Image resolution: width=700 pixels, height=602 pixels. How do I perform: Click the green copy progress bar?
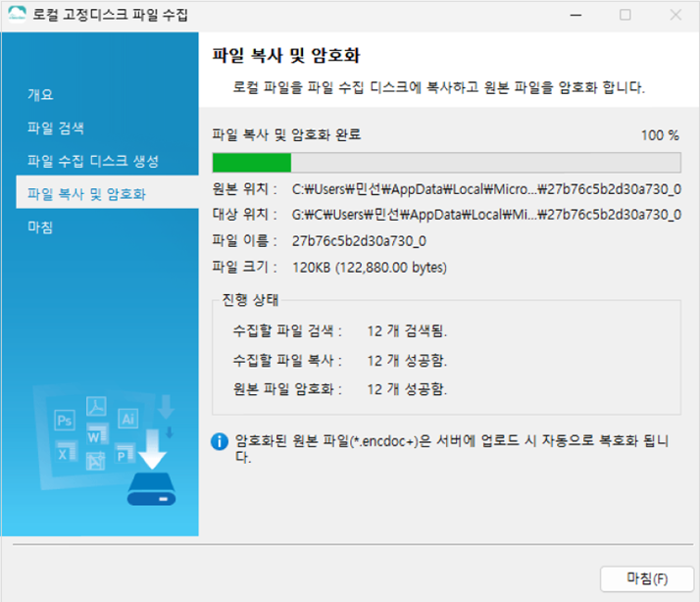pyautogui.click(x=446, y=163)
